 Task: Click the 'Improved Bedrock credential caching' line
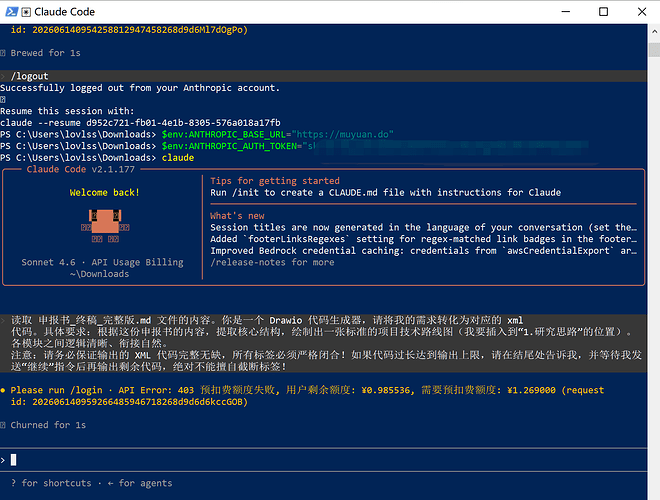click(423, 251)
